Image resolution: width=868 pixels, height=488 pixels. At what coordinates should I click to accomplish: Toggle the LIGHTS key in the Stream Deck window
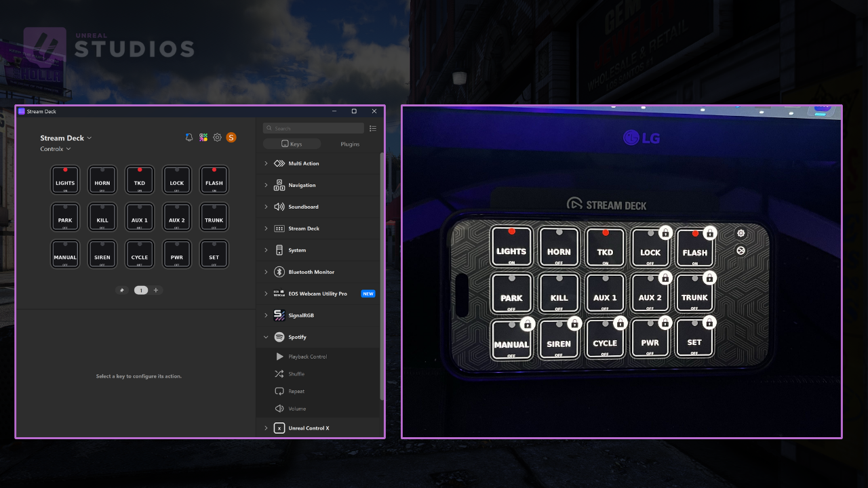[65, 180]
